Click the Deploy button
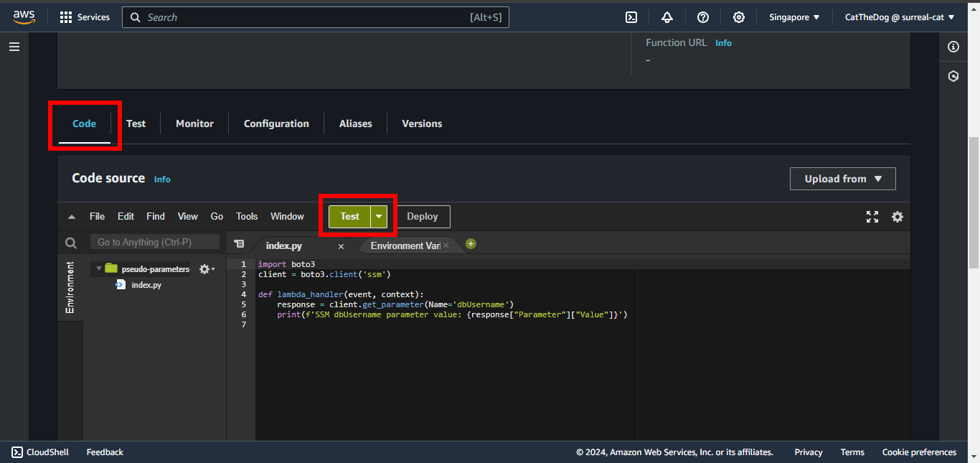980x463 pixels. (x=423, y=217)
